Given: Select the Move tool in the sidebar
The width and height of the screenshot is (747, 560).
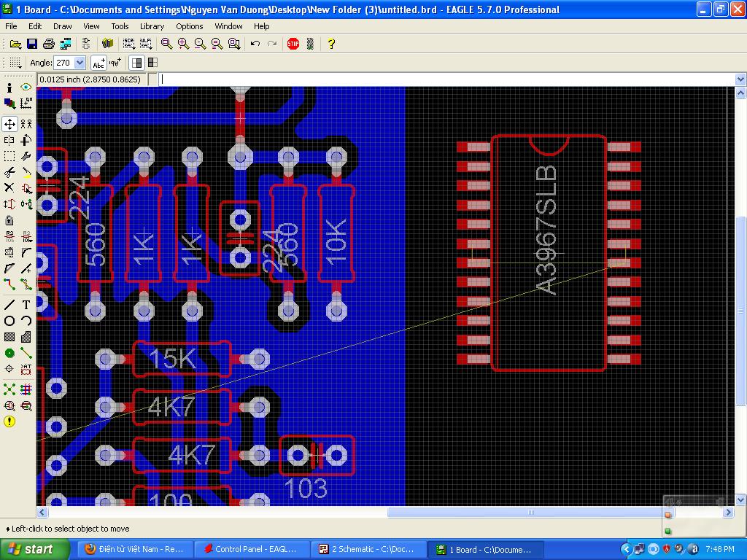Looking at the screenshot, I should pos(9,124).
